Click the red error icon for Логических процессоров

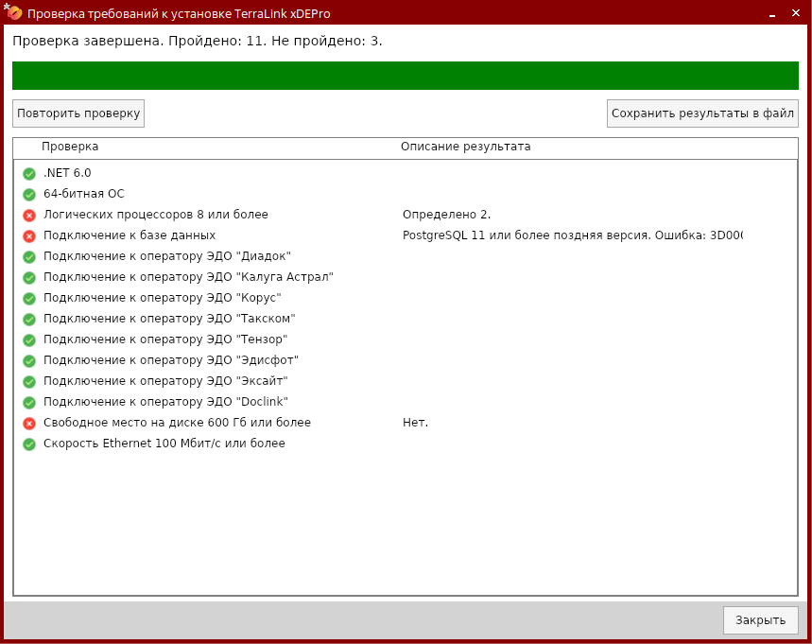(x=29, y=215)
